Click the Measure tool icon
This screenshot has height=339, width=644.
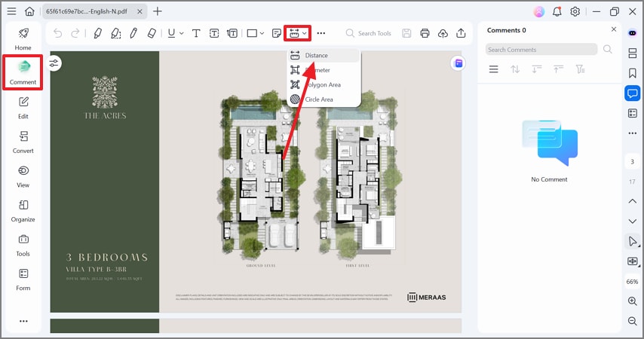294,33
